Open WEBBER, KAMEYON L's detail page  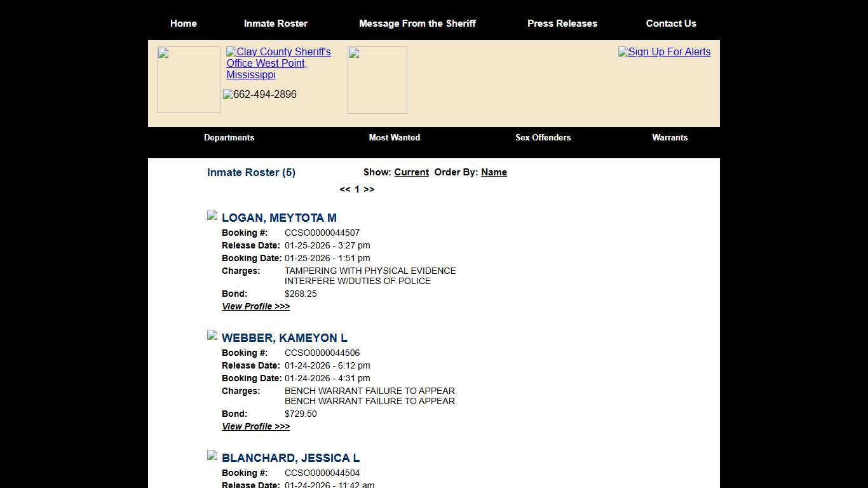coord(255,426)
